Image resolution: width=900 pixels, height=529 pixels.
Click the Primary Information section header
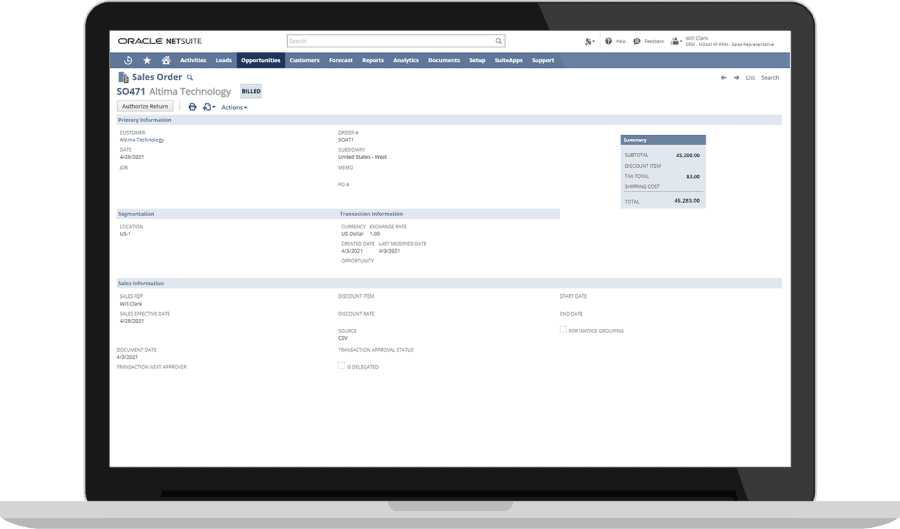[x=449, y=120]
